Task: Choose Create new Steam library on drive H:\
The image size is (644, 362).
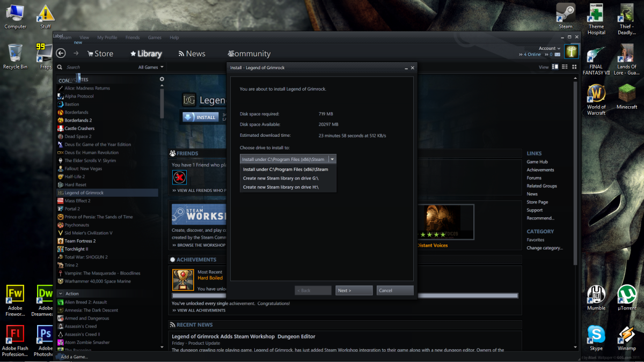Action: click(288, 187)
